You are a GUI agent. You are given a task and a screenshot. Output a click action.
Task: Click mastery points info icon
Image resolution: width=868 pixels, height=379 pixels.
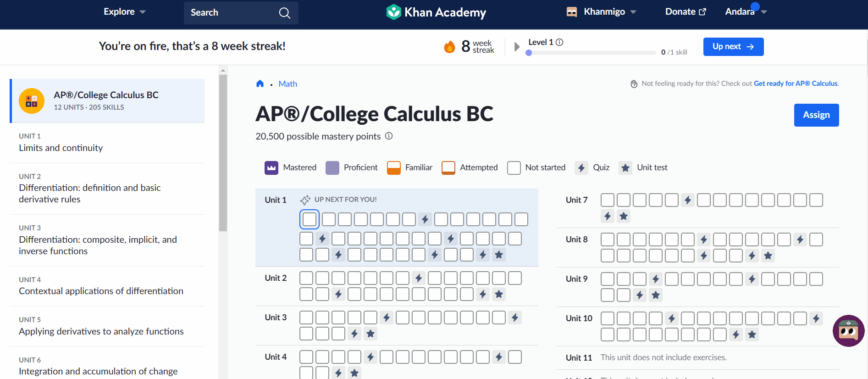pos(389,136)
